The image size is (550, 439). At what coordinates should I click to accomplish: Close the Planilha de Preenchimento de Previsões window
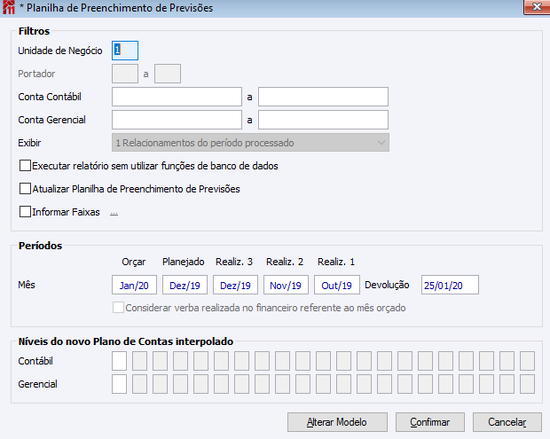coord(537,7)
